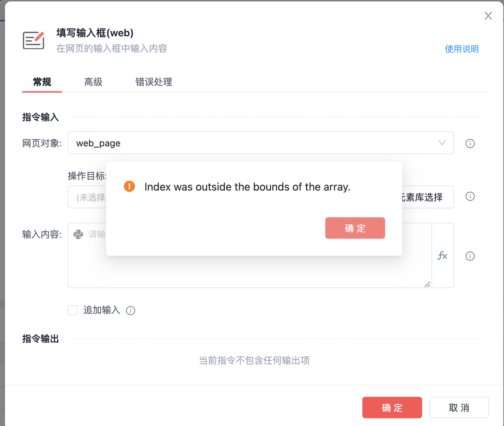The height and width of the screenshot is (426, 504).
Task: Open the web_page dropdown
Action: point(249,143)
